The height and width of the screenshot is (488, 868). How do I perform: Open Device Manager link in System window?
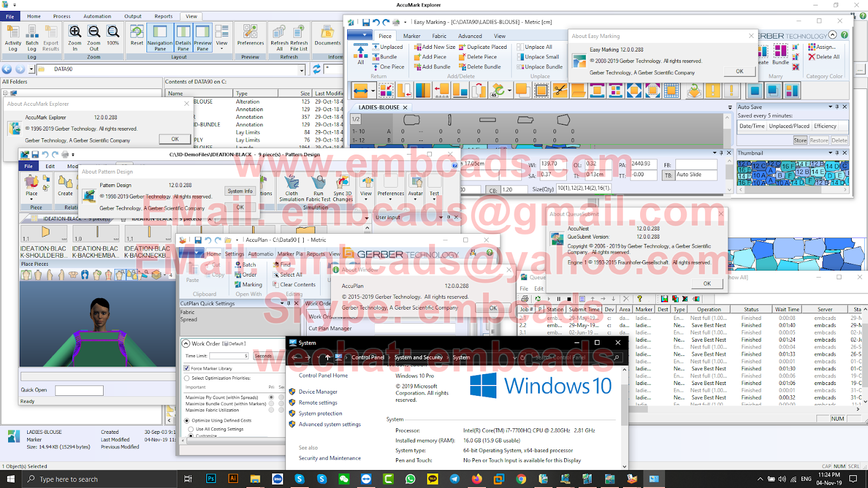[x=318, y=391]
